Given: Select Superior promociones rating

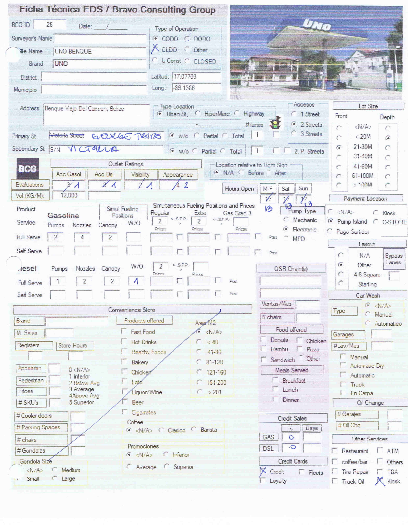Looking at the screenshot, I should click(167, 466).
